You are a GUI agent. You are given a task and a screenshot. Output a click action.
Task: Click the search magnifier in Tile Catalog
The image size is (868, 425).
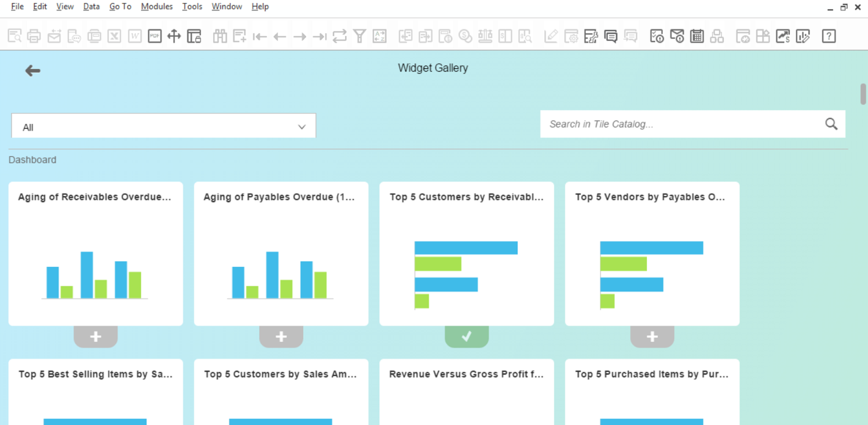[831, 124]
